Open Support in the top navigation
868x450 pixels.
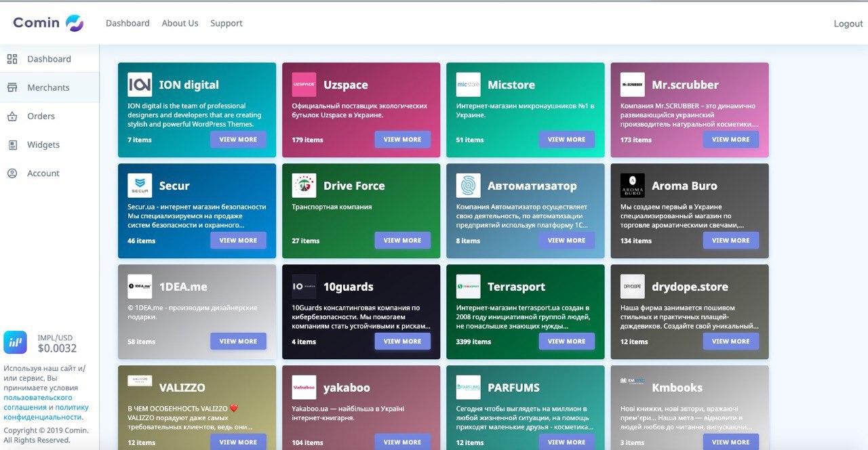pos(226,23)
